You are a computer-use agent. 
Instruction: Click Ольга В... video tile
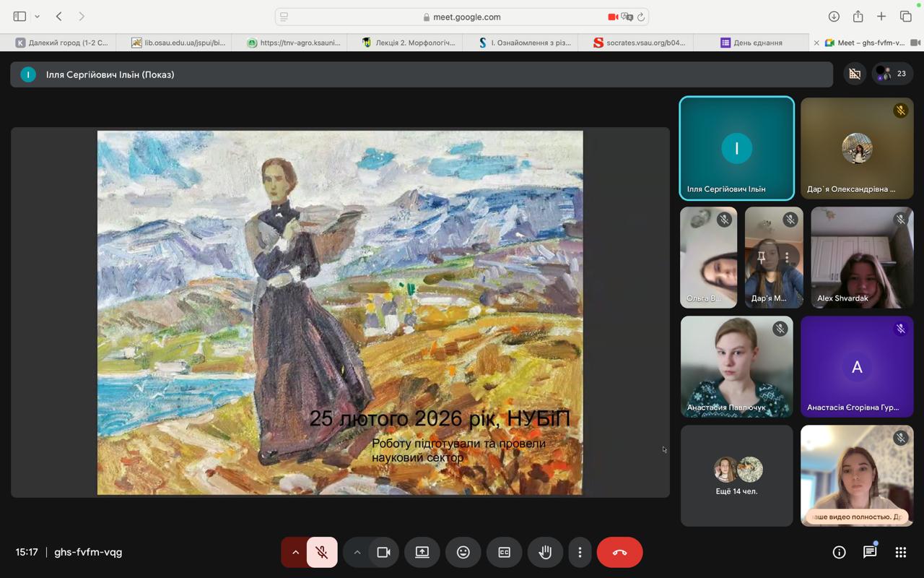click(708, 258)
